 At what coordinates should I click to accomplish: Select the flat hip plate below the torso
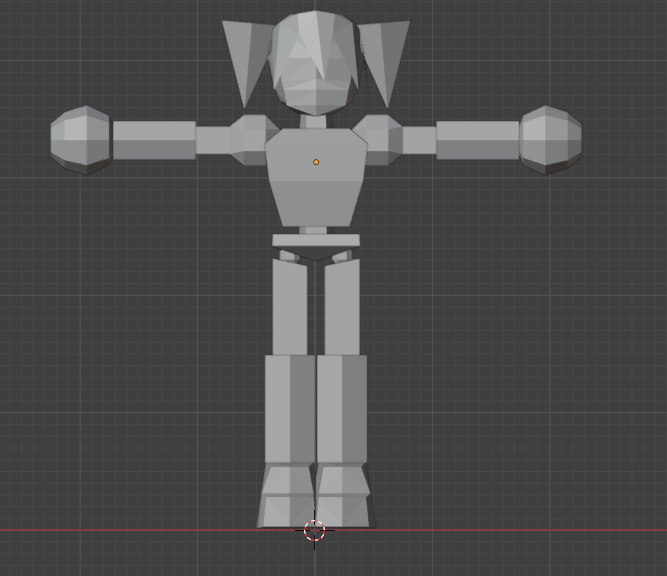pos(315,240)
